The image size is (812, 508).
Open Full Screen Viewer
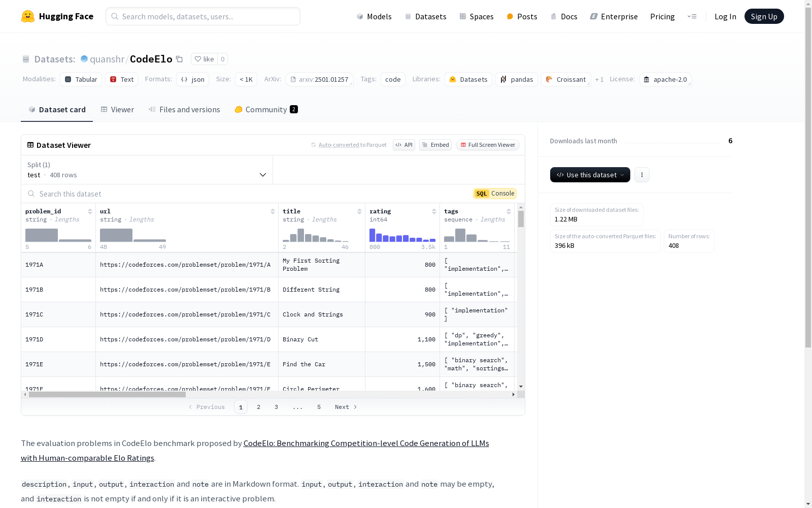point(488,145)
